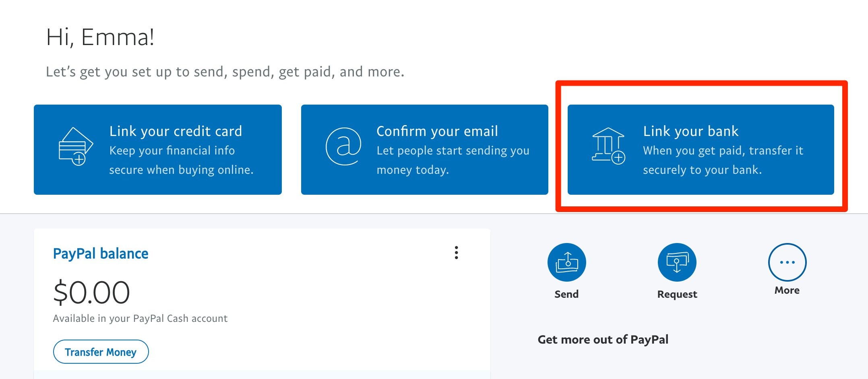The width and height of the screenshot is (868, 379).
Task: Click the Request money circular icon
Action: [x=677, y=262]
